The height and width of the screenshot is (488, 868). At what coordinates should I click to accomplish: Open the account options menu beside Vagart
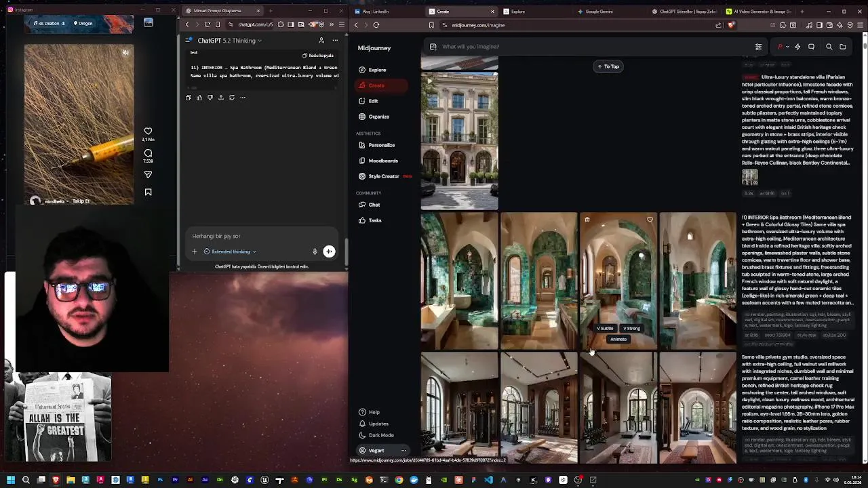coord(403,451)
